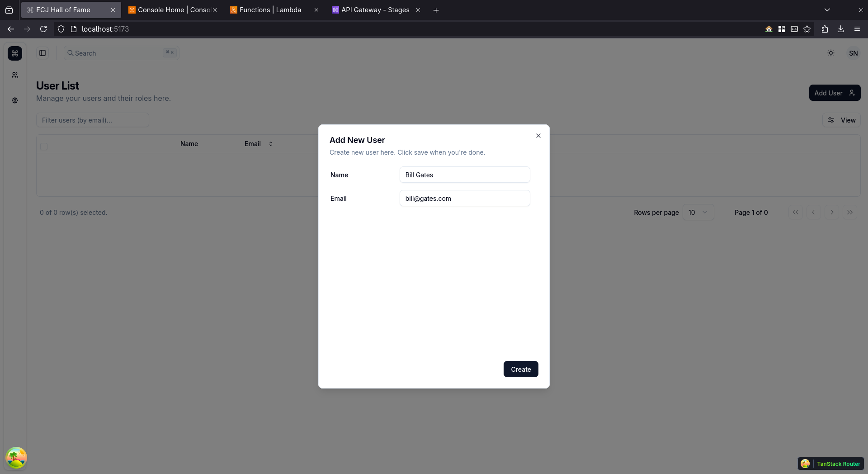Open the SN user avatar menu

853,53
